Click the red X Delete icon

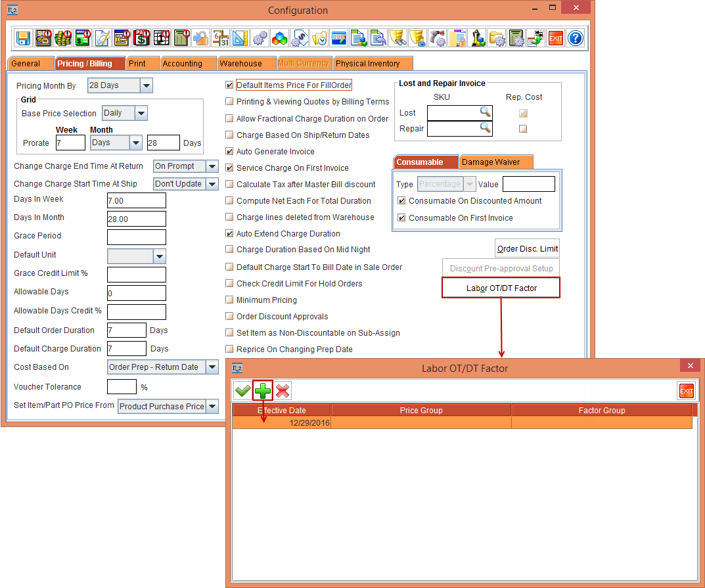pos(283,392)
